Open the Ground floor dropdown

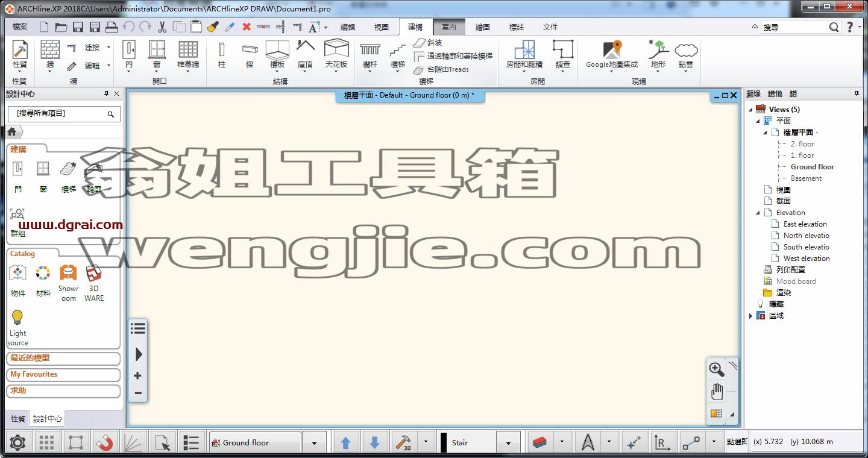pos(314,443)
